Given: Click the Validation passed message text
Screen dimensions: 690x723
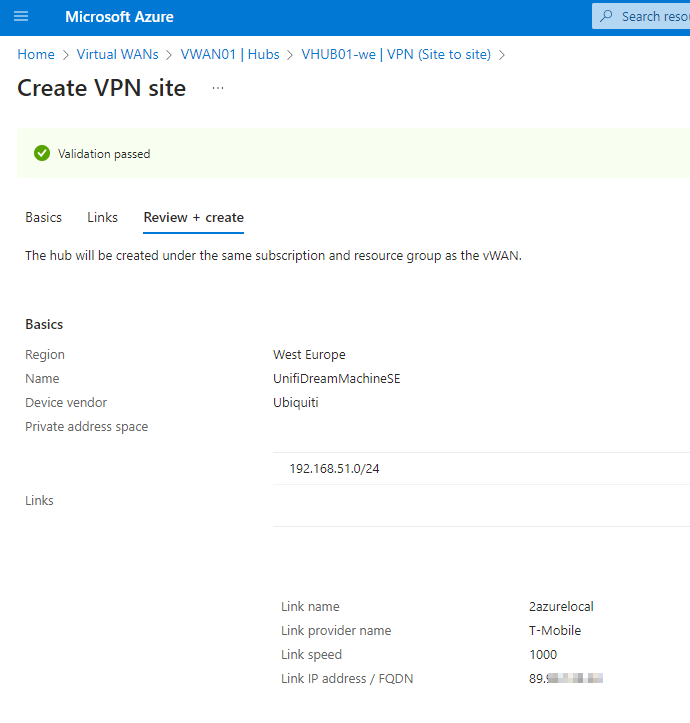Looking at the screenshot, I should pyautogui.click(x=104, y=154).
